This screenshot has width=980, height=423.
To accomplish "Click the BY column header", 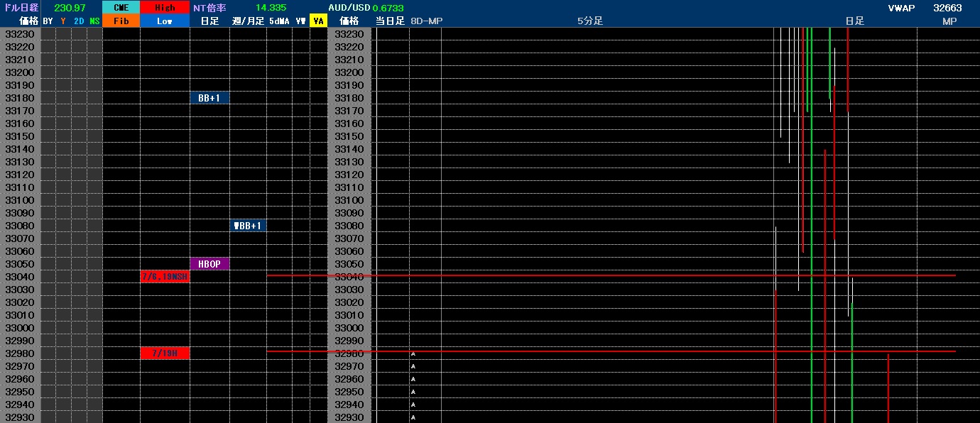I will (48, 21).
